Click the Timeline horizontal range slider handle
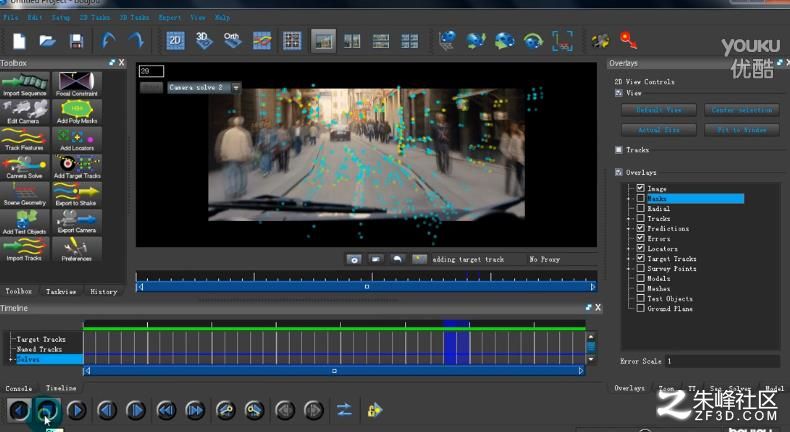Viewport: 790px width, 432px height. 334,371
